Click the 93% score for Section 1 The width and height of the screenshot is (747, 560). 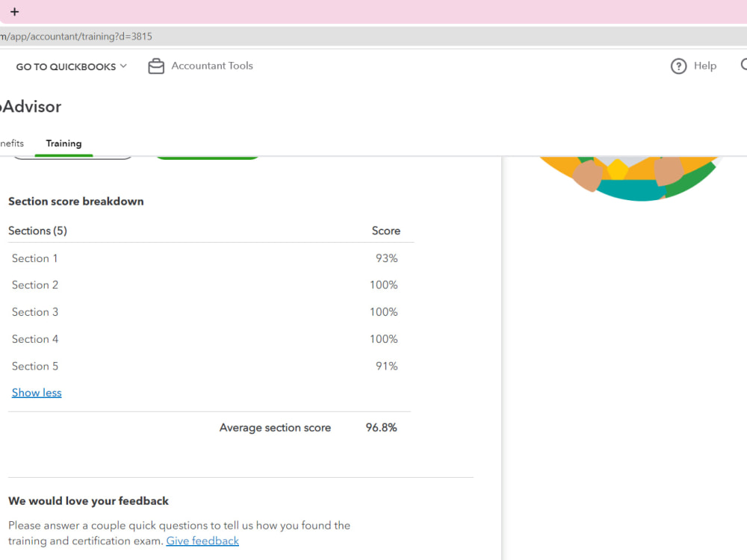(386, 258)
